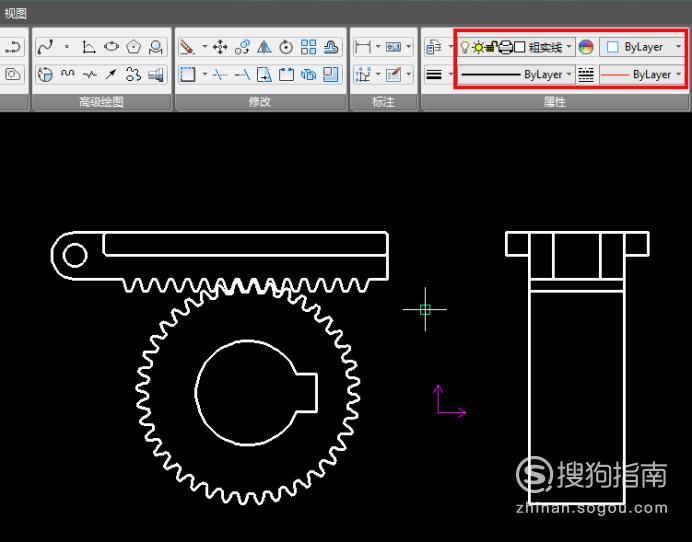
Task: Select the Offset tool
Action: [331, 46]
